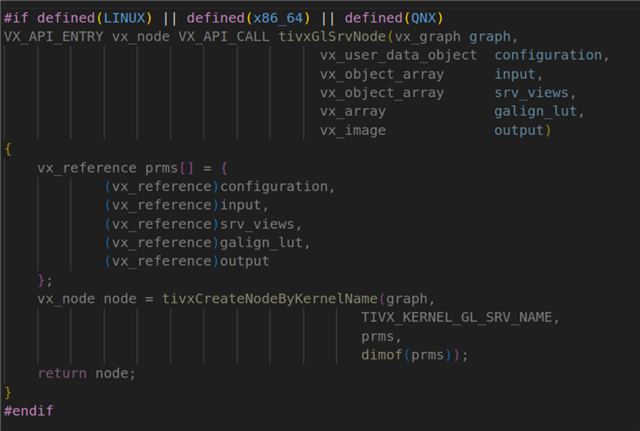This screenshot has height=431, width=640.
Task: Click srv_views in the prms initializer list
Action: click(x=257, y=224)
